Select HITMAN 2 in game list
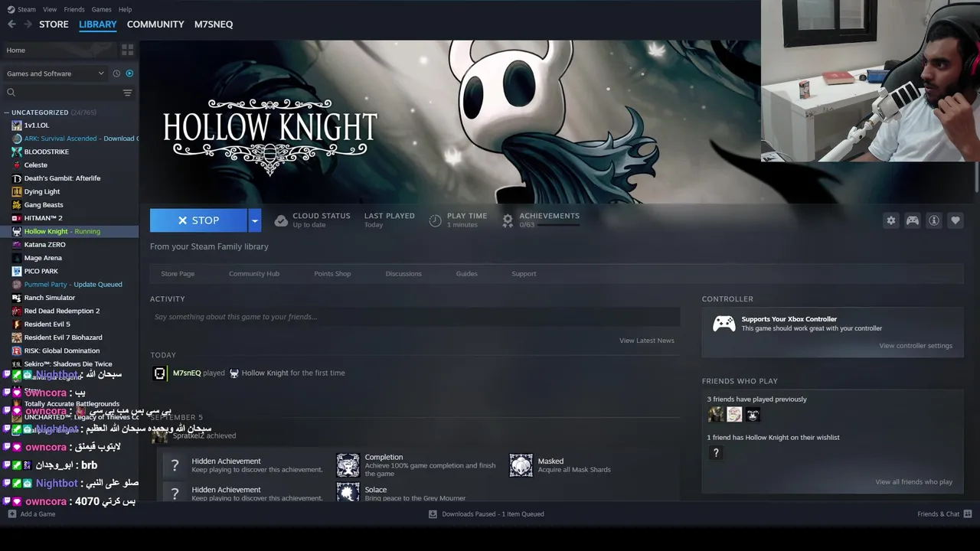The image size is (980, 551). pos(44,218)
